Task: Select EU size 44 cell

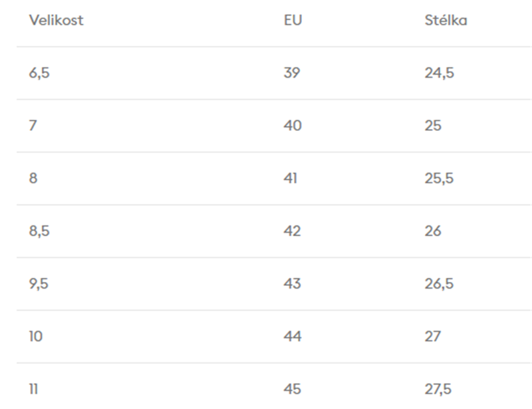Action: [293, 337]
